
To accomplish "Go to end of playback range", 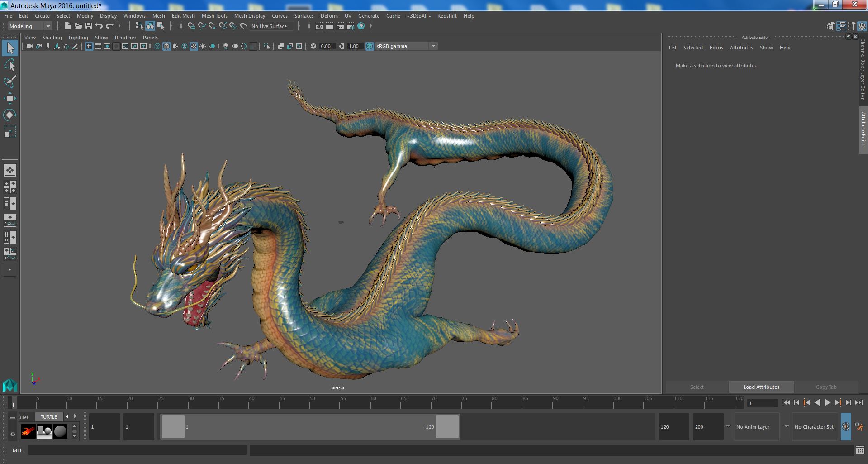I will 859,402.
